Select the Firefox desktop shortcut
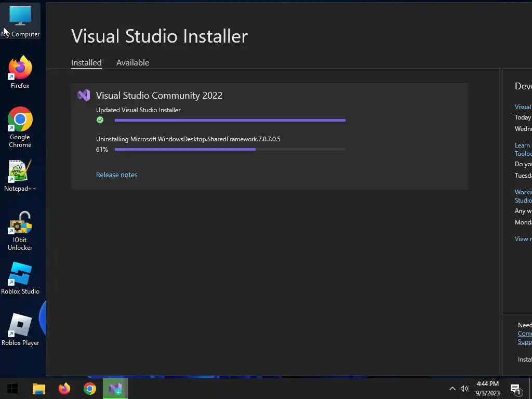The width and height of the screenshot is (532, 399). click(x=20, y=72)
